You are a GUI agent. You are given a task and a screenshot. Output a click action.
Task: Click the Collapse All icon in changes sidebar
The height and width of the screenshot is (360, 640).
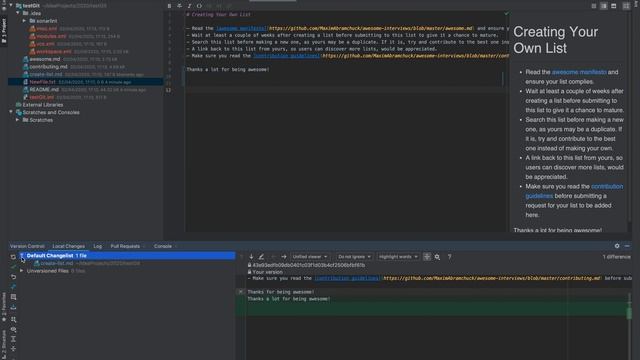coord(13,349)
